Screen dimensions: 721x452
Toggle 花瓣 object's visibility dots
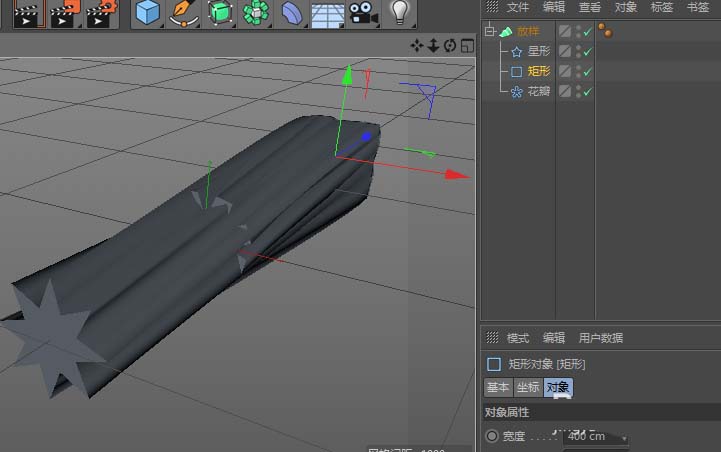pos(578,92)
